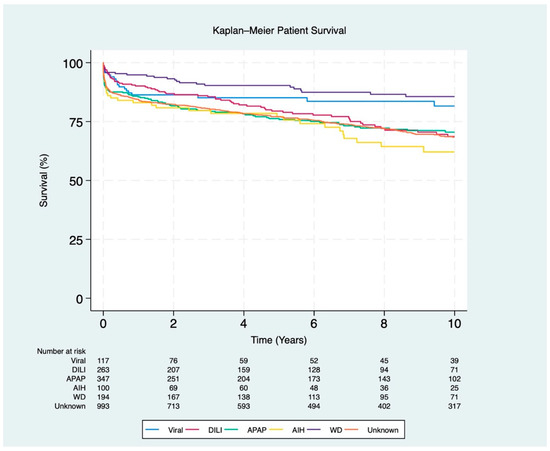The height and width of the screenshot is (451, 550).
Task: Click the APAP row label in risk table
Action: pos(76,379)
